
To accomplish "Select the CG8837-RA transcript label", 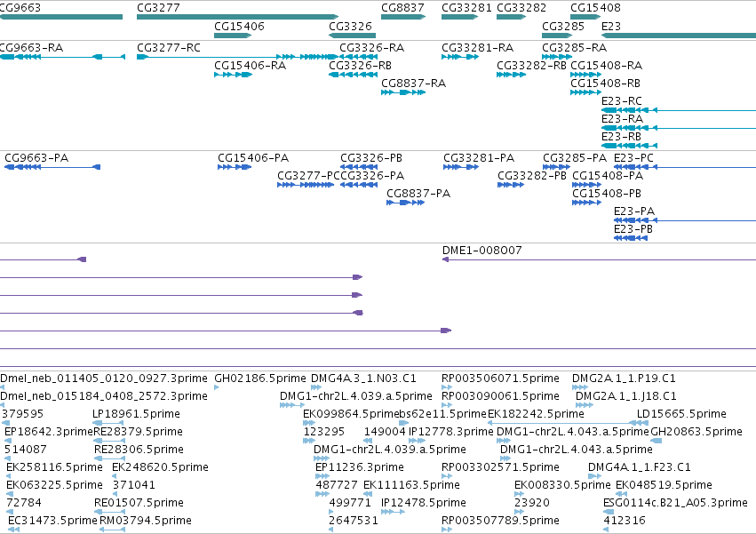I will [x=414, y=84].
